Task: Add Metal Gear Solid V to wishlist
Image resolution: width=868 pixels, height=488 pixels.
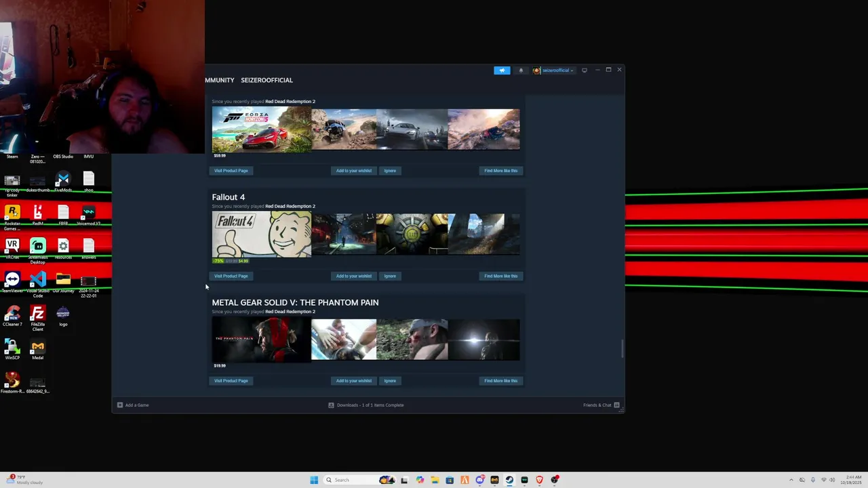Action: click(x=353, y=381)
